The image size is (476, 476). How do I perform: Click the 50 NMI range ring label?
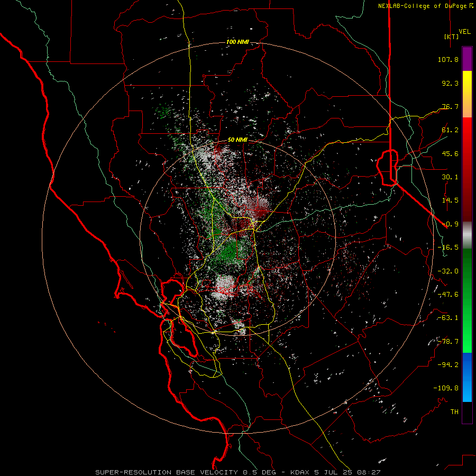[x=237, y=140]
